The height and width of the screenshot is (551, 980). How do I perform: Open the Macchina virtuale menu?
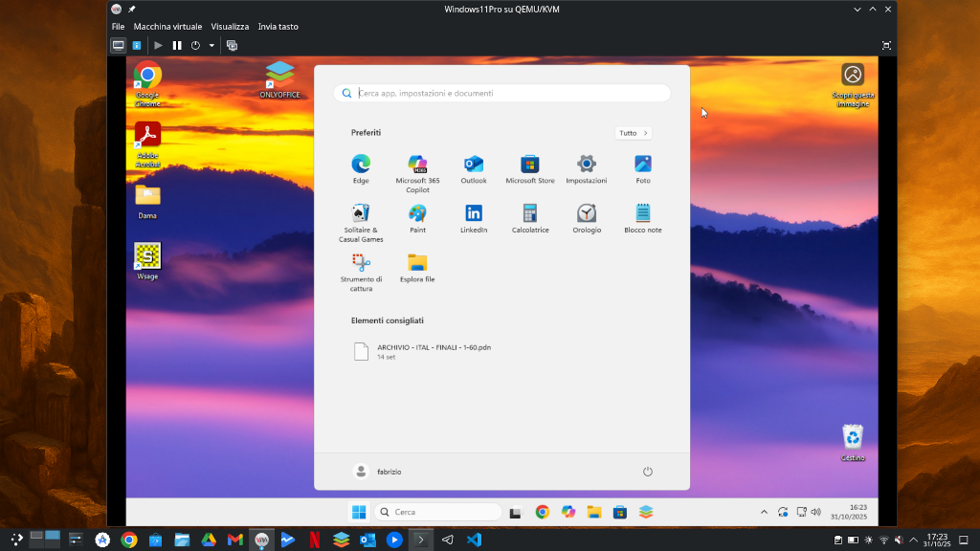point(167,27)
